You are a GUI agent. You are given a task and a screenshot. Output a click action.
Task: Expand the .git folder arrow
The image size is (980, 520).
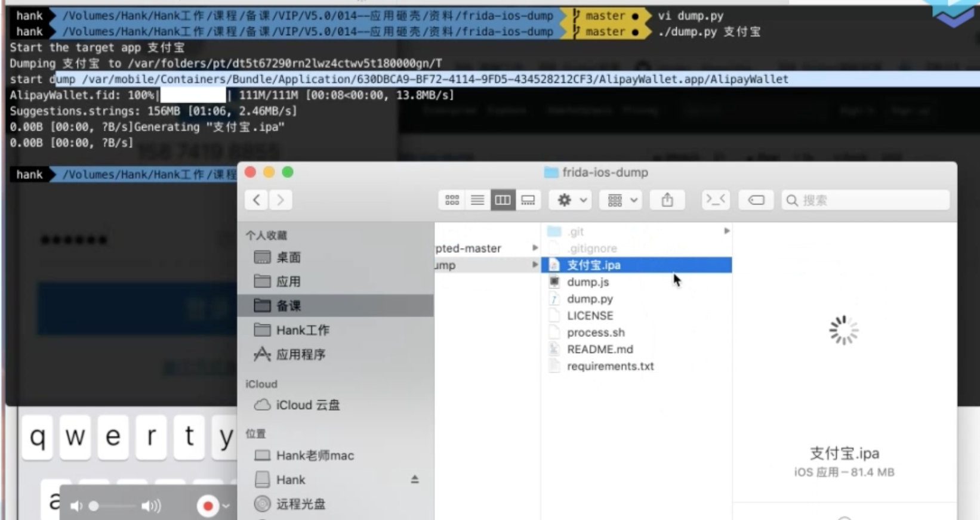coord(726,231)
